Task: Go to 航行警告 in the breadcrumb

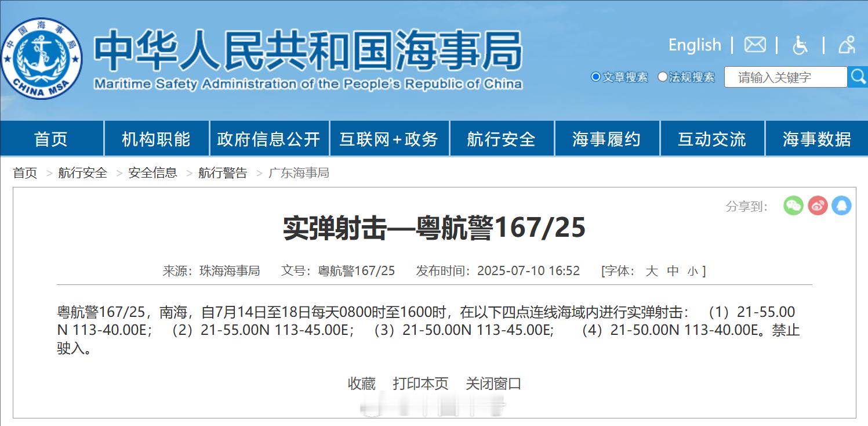Action: (223, 173)
